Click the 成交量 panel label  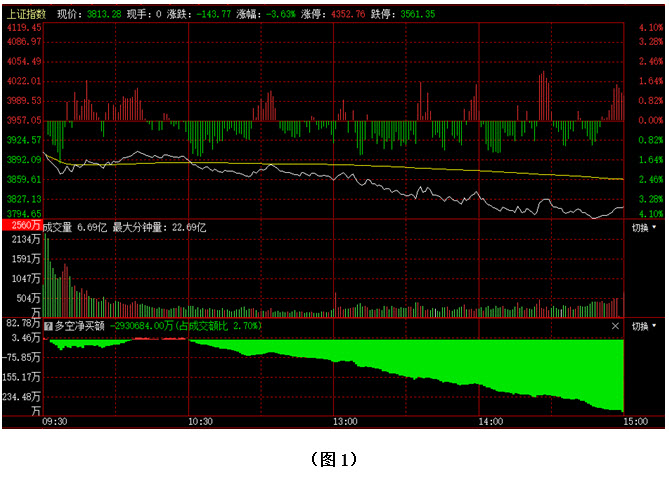[58, 227]
